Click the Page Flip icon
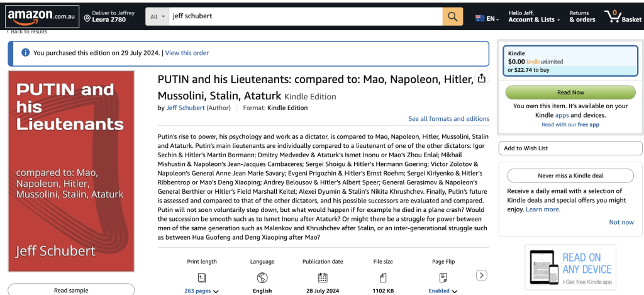 pyautogui.click(x=443, y=277)
